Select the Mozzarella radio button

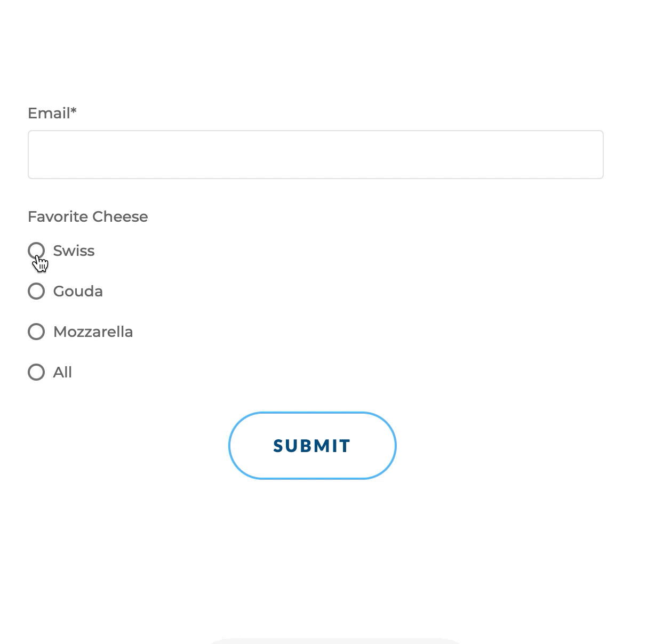[x=36, y=332]
